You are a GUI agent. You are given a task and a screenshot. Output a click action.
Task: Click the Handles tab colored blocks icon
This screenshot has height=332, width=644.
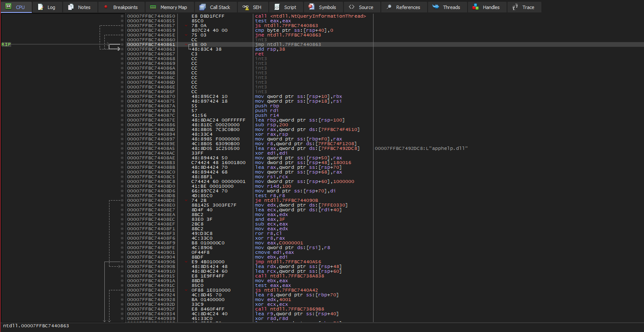(x=476, y=7)
